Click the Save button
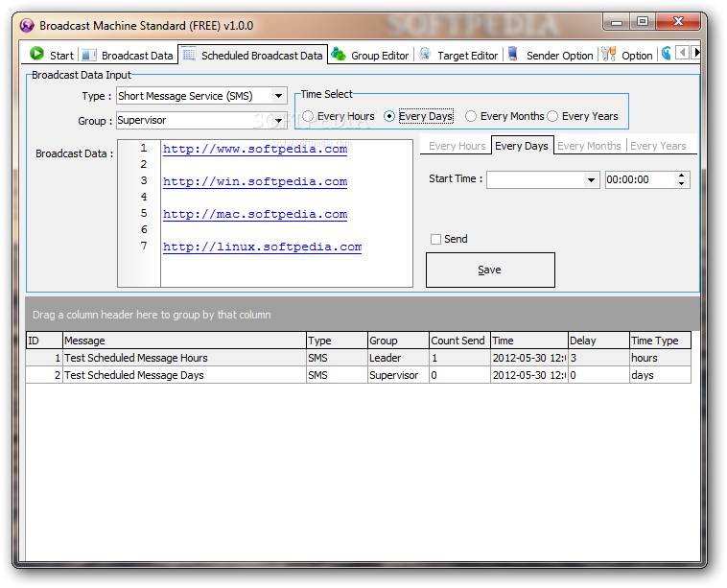The image size is (727, 588). [x=490, y=270]
